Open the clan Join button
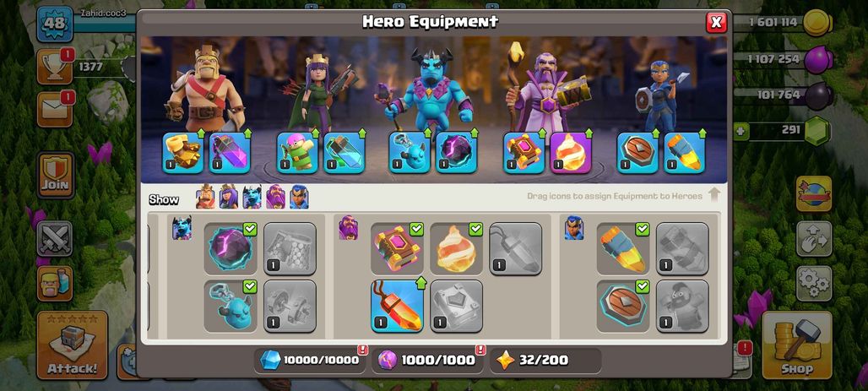Image resolution: width=868 pixels, height=391 pixels. pyautogui.click(x=56, y=175)
